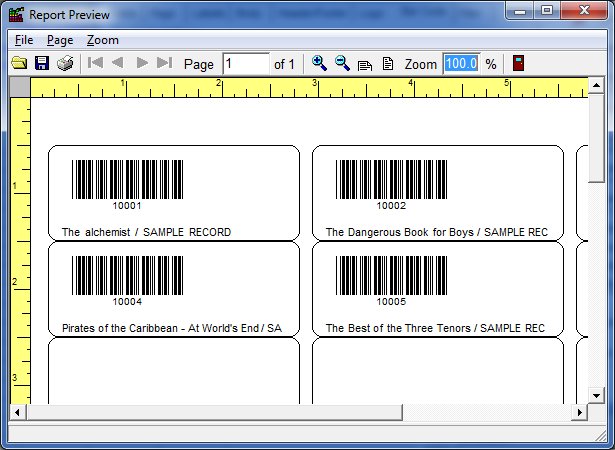The width and height of the screenshot is (615, 450).
Task: Click barcode labeled 10005
Action: point(391,275)
